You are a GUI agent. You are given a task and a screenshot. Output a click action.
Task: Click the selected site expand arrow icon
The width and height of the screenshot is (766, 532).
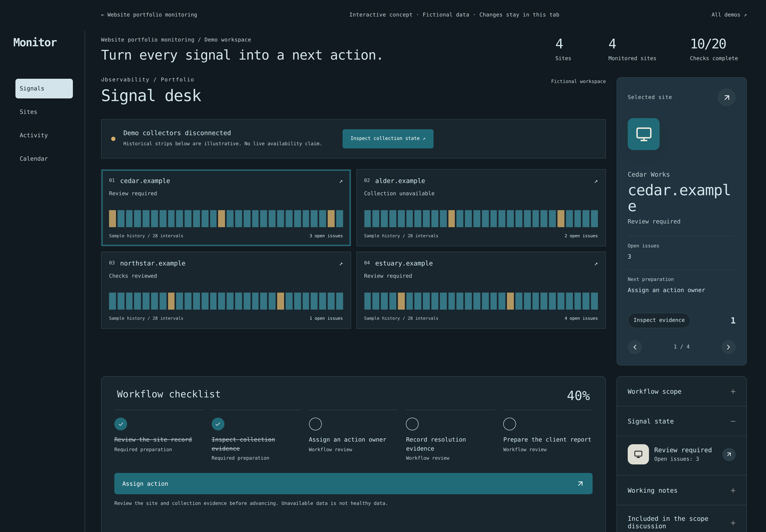[x=727, y=97]
